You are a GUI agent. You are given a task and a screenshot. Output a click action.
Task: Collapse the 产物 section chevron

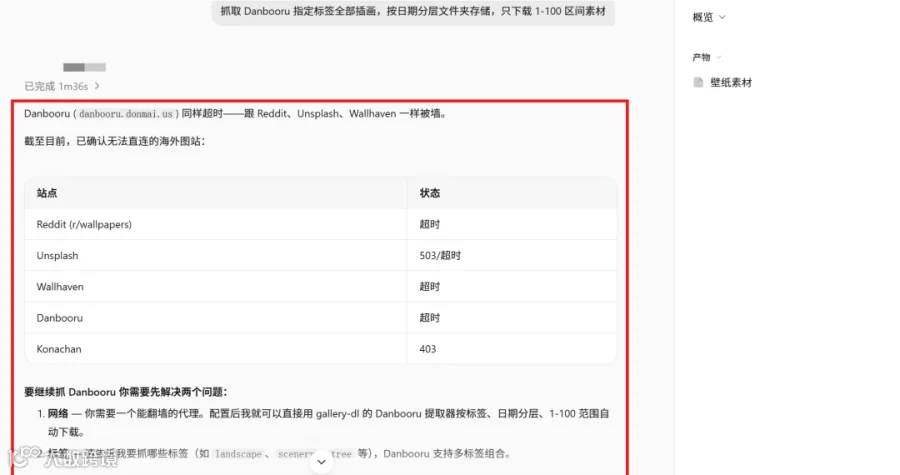pos(719,57)
